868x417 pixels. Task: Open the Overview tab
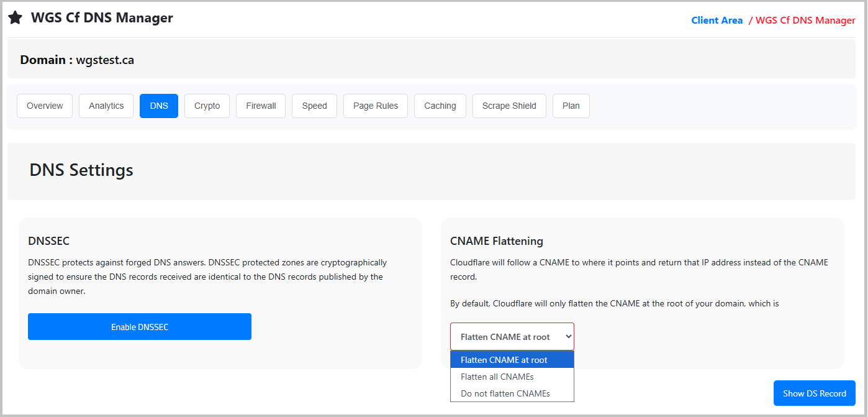[x=45, y=106]
